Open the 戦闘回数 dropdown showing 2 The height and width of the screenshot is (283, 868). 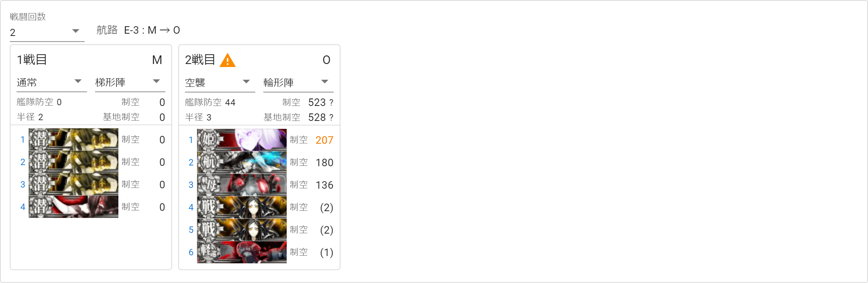coord(47,32)
